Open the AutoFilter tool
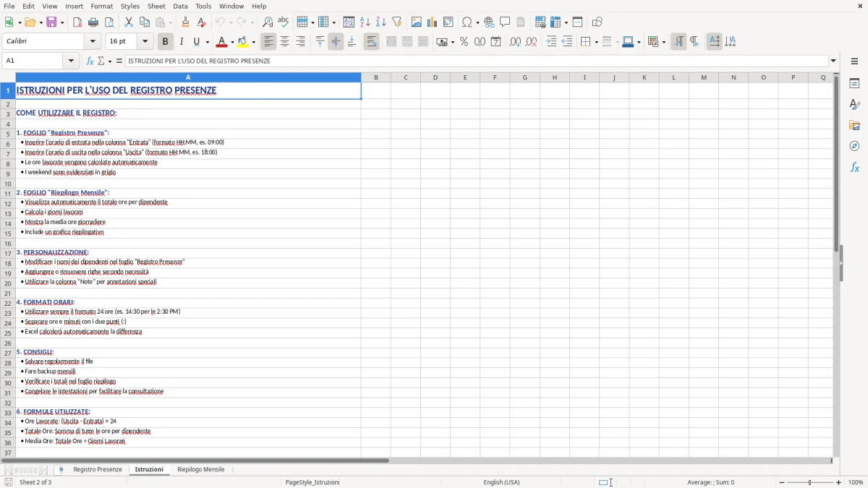 point(396,22)
